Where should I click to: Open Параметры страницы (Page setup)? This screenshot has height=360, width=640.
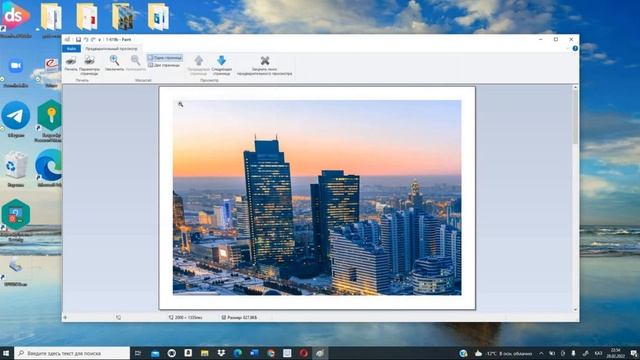pyautogui.click(x=89, y=65)
